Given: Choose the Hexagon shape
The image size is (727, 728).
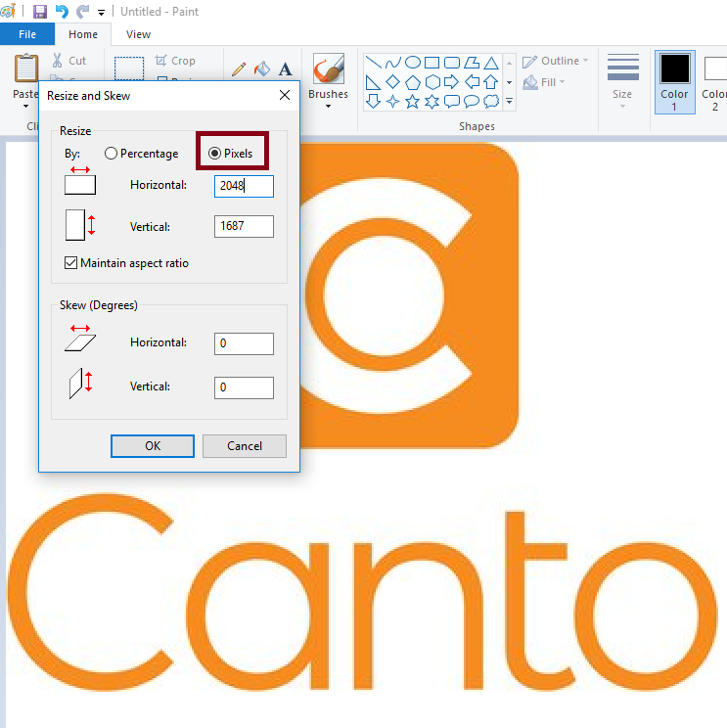Looking at the screenshot, I should pyautogui.click(x=432, y=82).
